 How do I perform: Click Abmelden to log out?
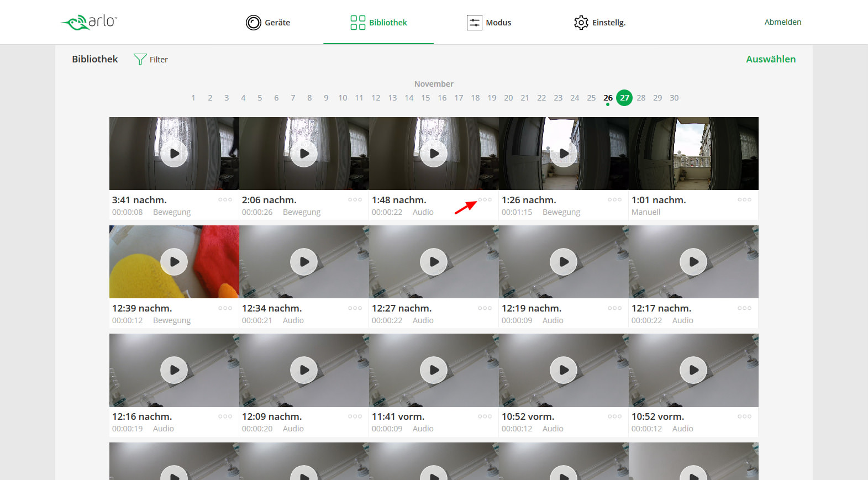pyautogui.click(x=782, y=22)
